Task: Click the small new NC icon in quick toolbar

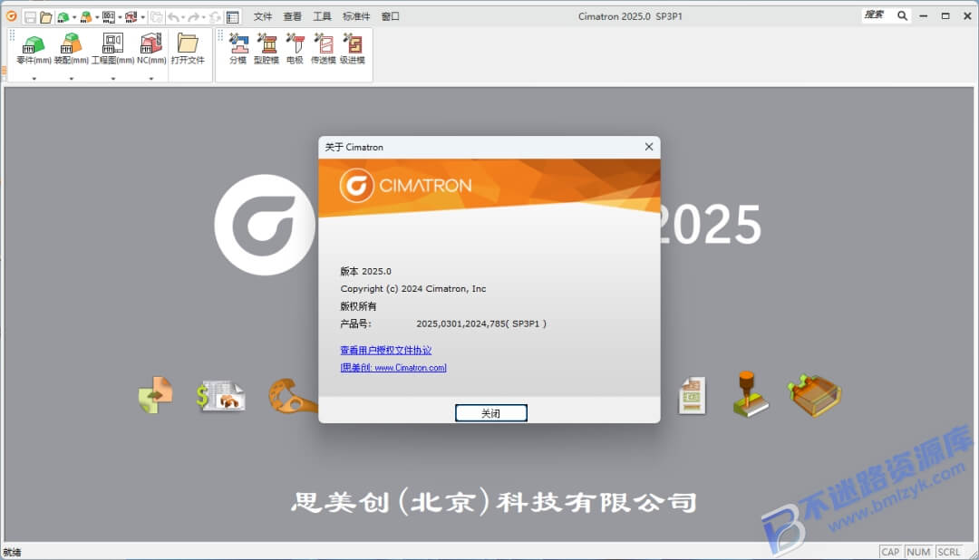Action: (131, 17)
